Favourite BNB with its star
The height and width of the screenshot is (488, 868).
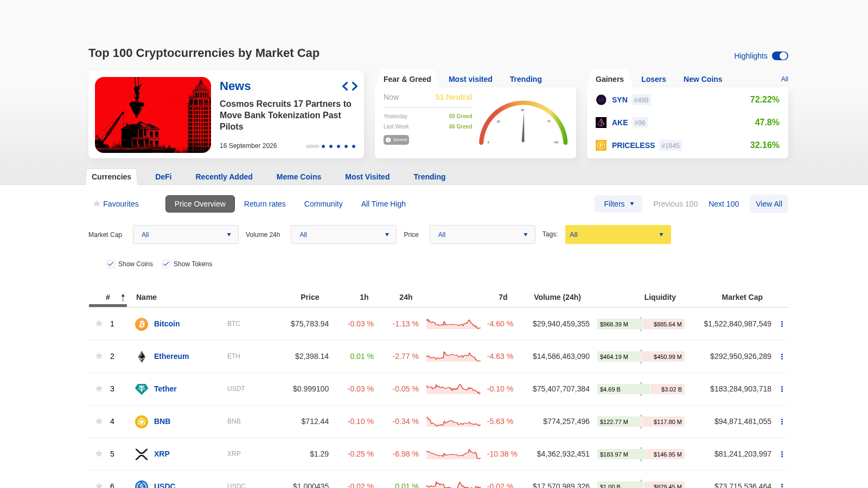coord(99,421)
